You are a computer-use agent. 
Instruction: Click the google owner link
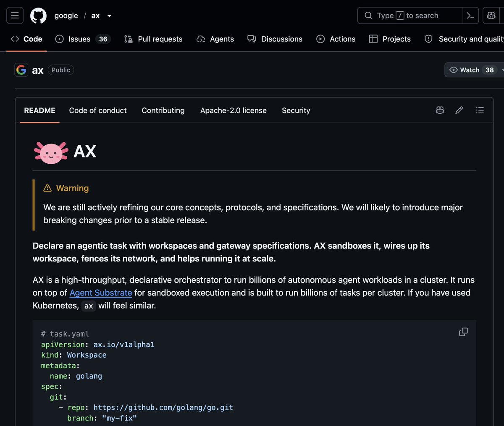pos(66,16)
